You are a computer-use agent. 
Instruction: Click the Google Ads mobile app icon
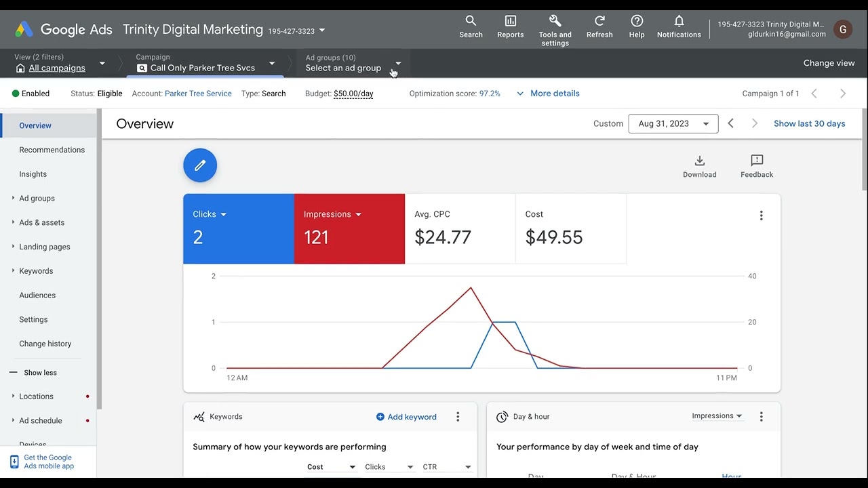point(14,462)
